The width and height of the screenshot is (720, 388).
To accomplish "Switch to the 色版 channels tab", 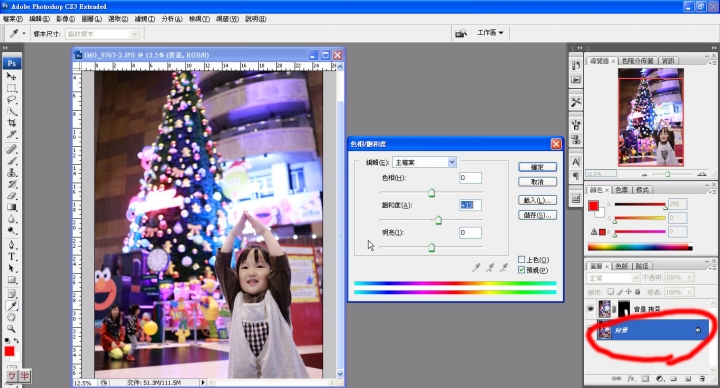I will pyautogui.click(x=621, y=266).
